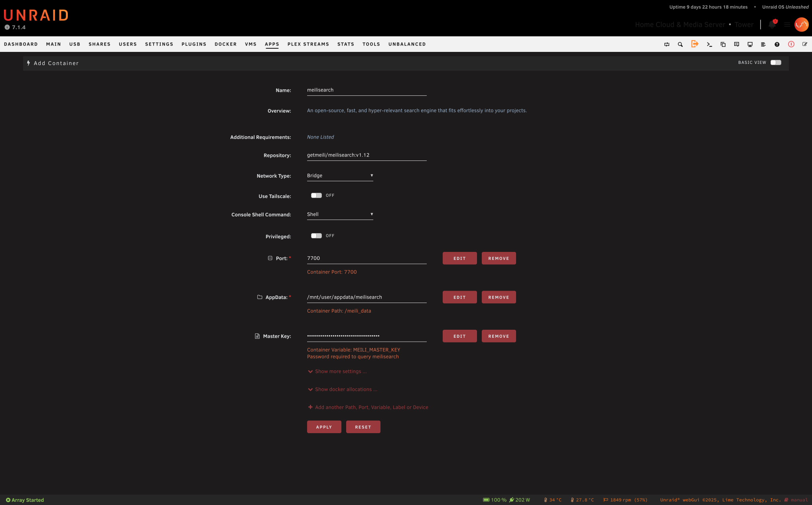This screenshot has width=812, height=505.
Task: Open the Network Type Bridge dropdown
Action: [x=340, y=176]
